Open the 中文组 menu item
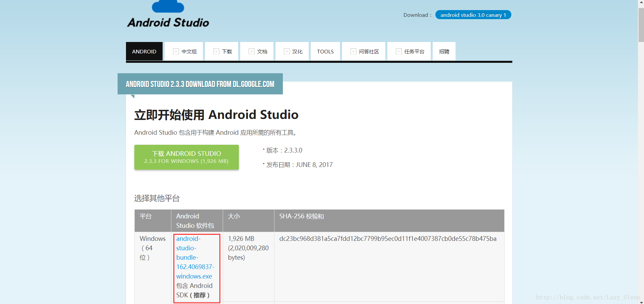This screenshot has height=304, width=644. click(184, 51)
